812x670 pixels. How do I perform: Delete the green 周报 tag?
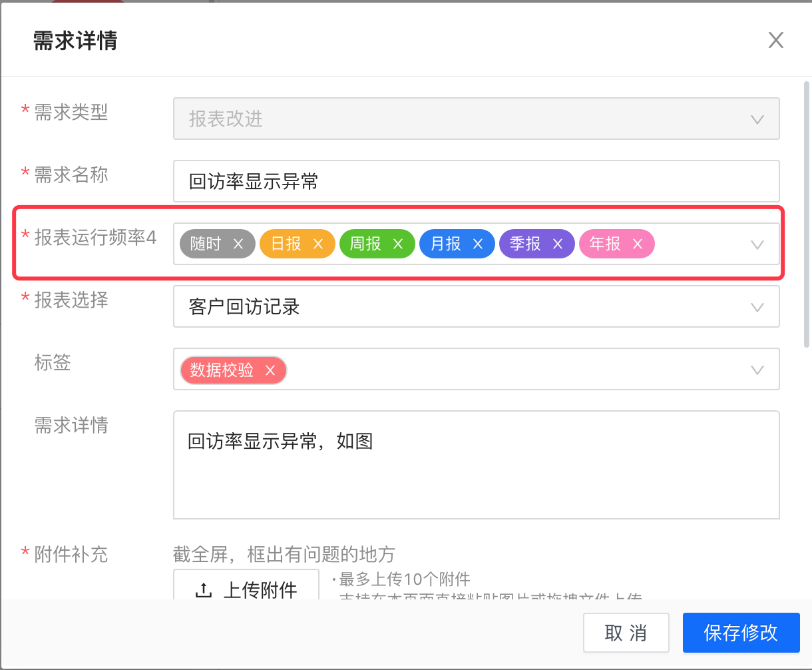click(x=398, y=244)
